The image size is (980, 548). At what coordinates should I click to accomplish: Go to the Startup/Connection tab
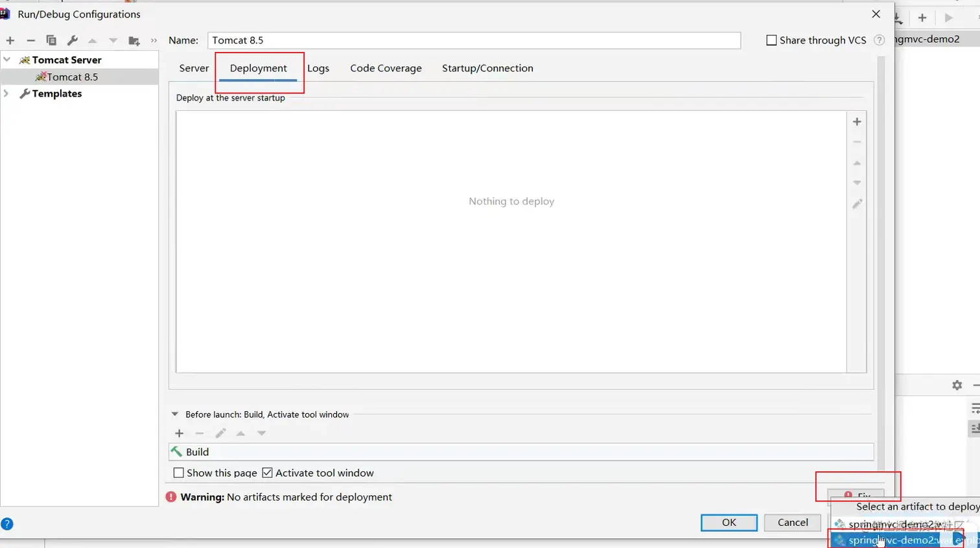pos(487,68)
